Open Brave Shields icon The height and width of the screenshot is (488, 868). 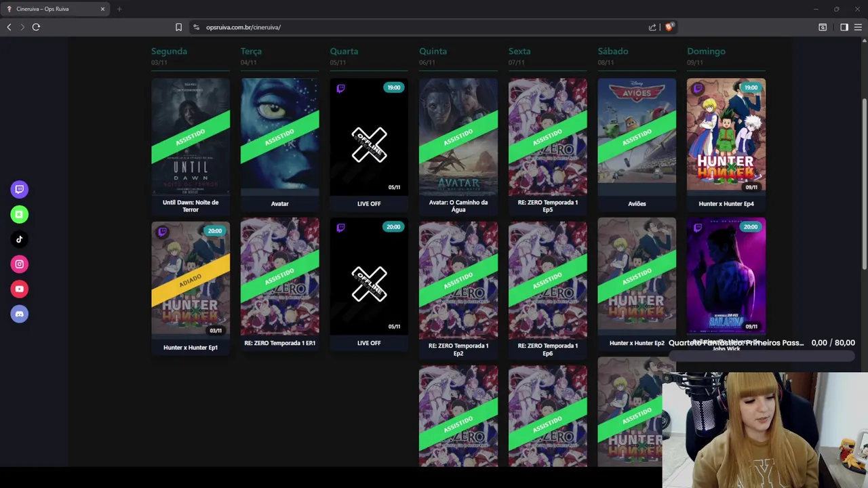pyautogui.click(x=669, y=27)
